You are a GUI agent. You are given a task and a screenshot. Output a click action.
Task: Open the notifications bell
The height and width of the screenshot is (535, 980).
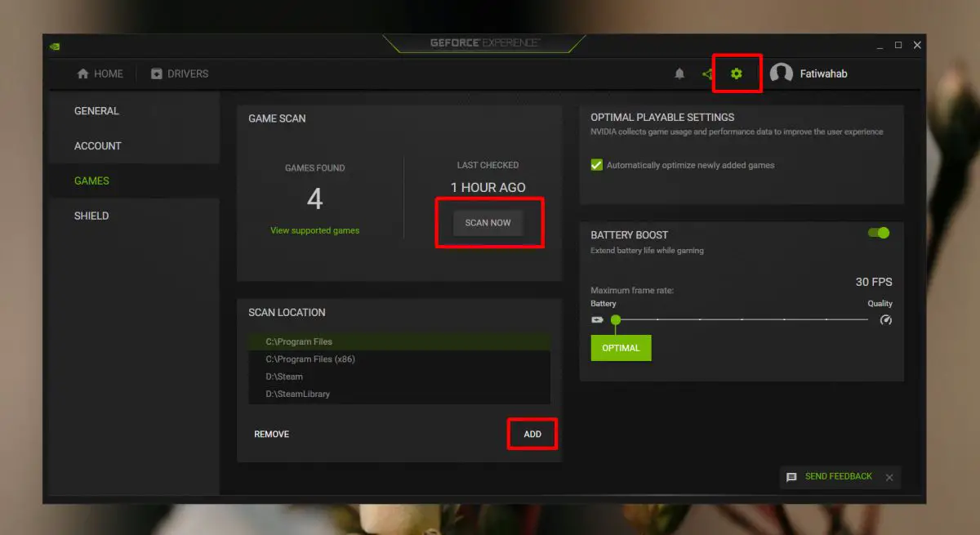pos(679,74)
